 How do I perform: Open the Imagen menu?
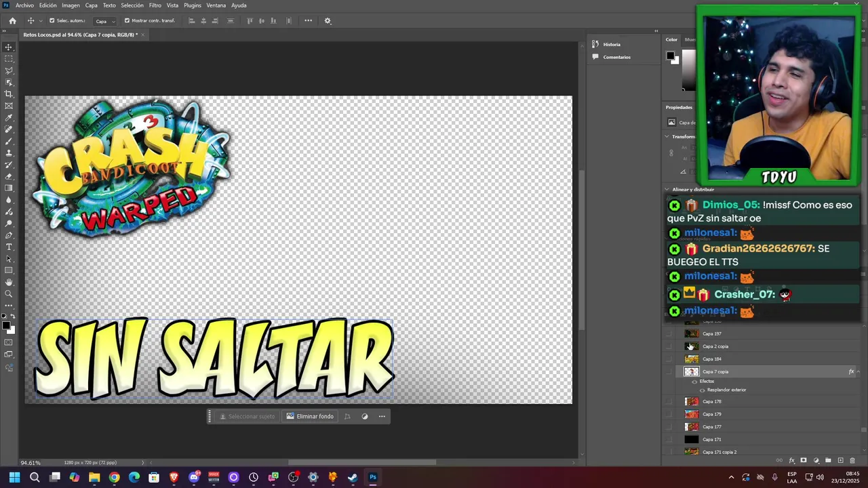pyautogui.click(x=71, y=5)
